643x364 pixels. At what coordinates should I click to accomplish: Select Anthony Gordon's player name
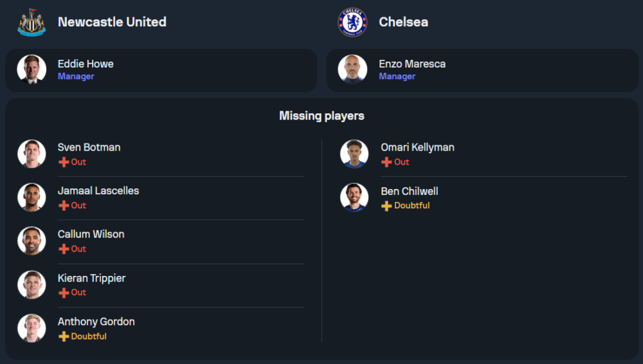click(x=96, y=322)
